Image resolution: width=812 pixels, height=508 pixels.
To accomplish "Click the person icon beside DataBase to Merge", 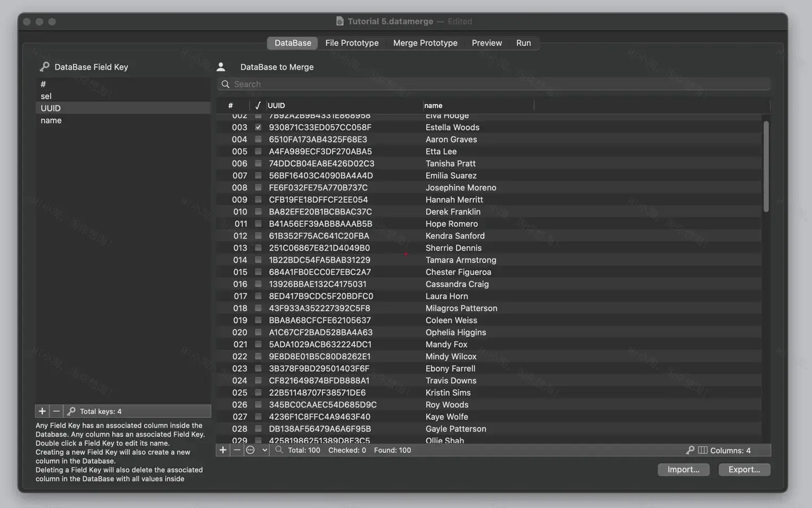I will 221,67.
